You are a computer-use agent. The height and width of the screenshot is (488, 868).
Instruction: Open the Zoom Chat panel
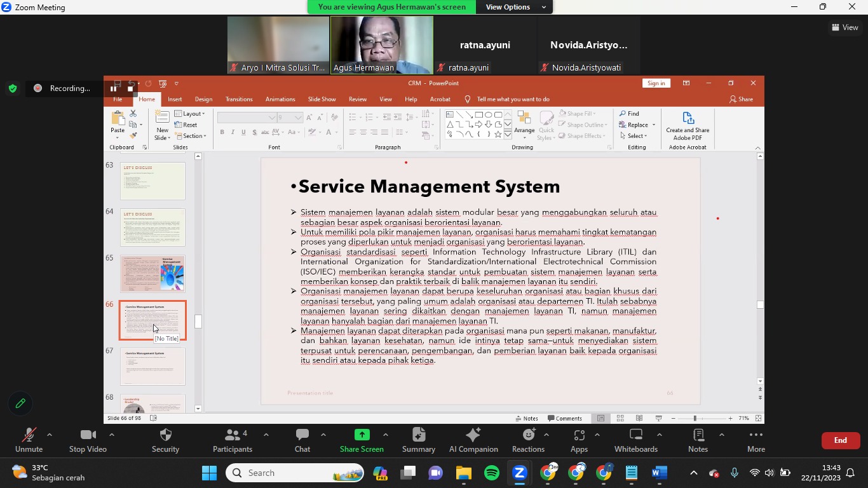pyautogui.click(x=302, y=440)
